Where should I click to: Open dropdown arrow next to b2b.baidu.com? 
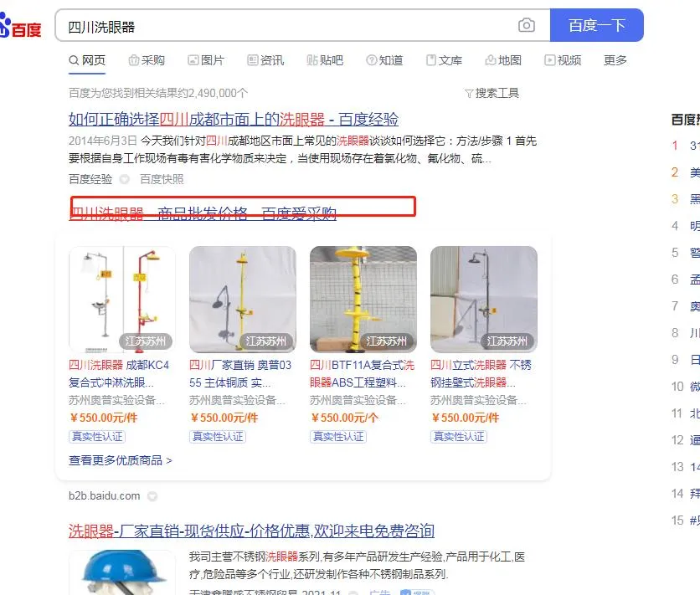[152, 496]
